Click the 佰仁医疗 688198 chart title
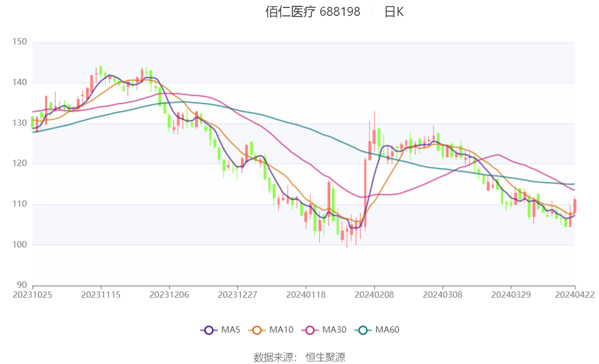 point(313,12)
